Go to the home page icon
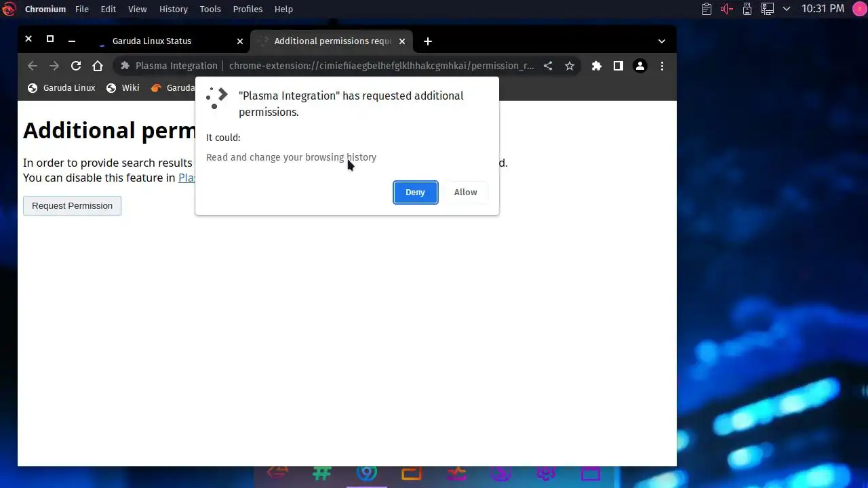The image size is (868, 488). click(x=98, y=66)
